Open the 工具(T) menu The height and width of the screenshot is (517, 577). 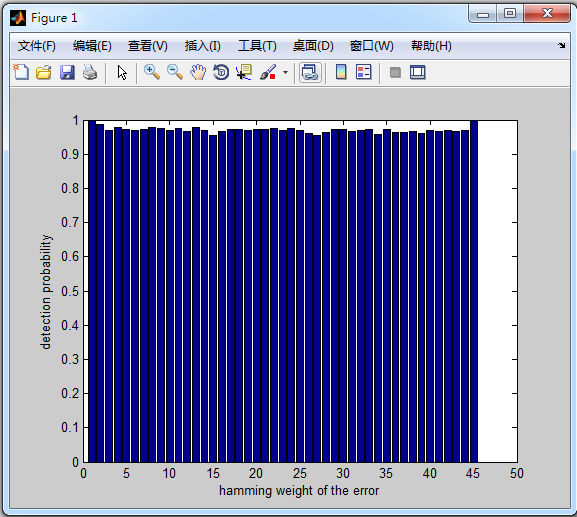tap(257, 46)
